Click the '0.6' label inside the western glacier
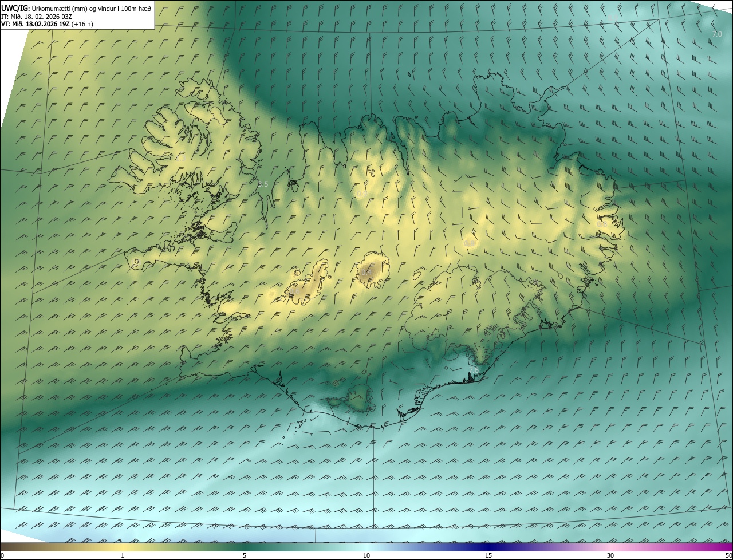 pos(295,291)
